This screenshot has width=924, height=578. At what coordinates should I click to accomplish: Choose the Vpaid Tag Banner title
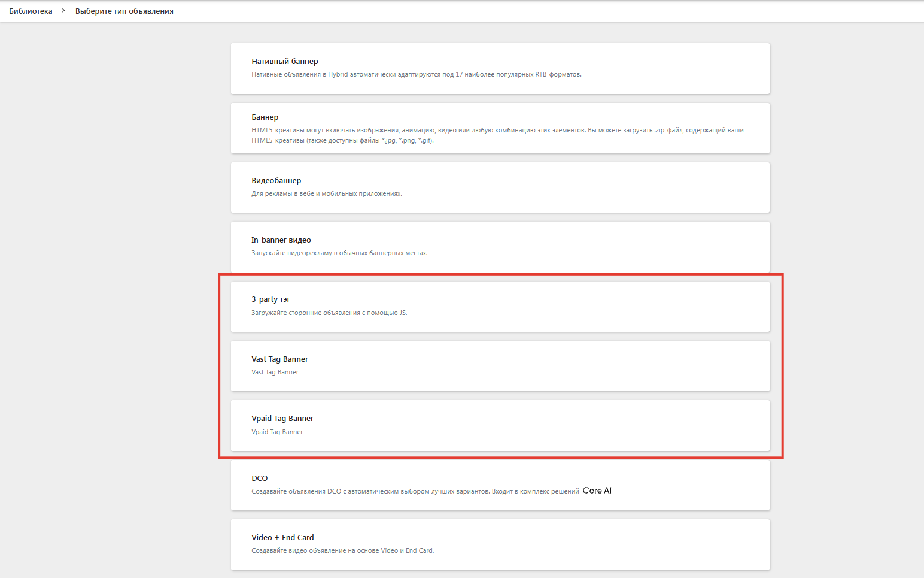point(282,419)
